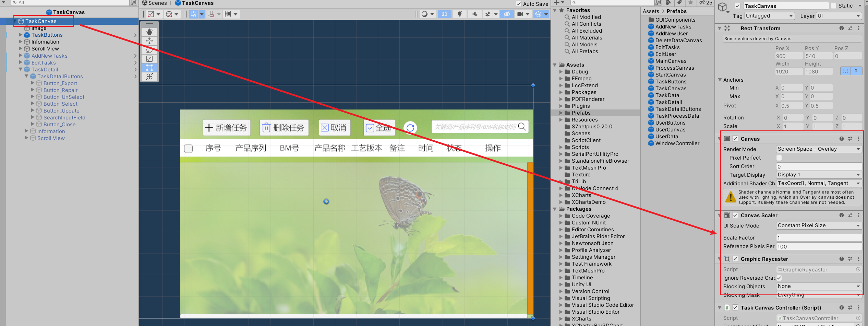Click the raw edit mode R button
868x326 pixels.
click(x=856, y=71)
